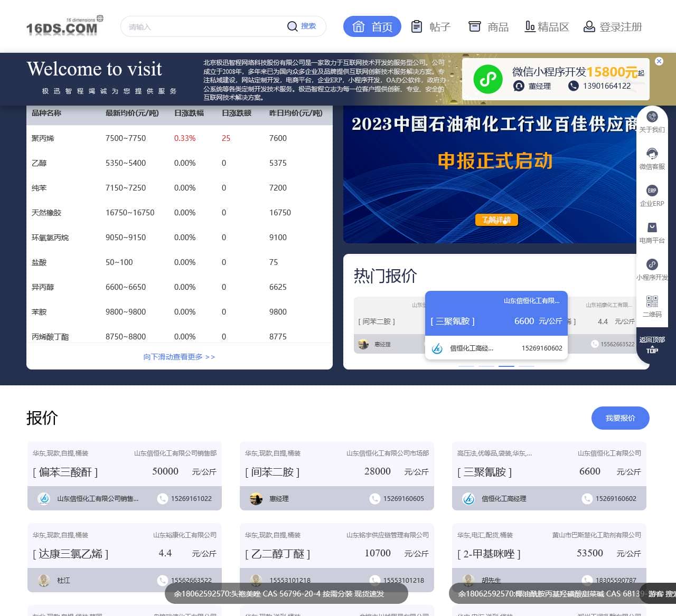Click the 热门报价 heading
The width and height of the screenshot is (676, 616).
point(386,276)
